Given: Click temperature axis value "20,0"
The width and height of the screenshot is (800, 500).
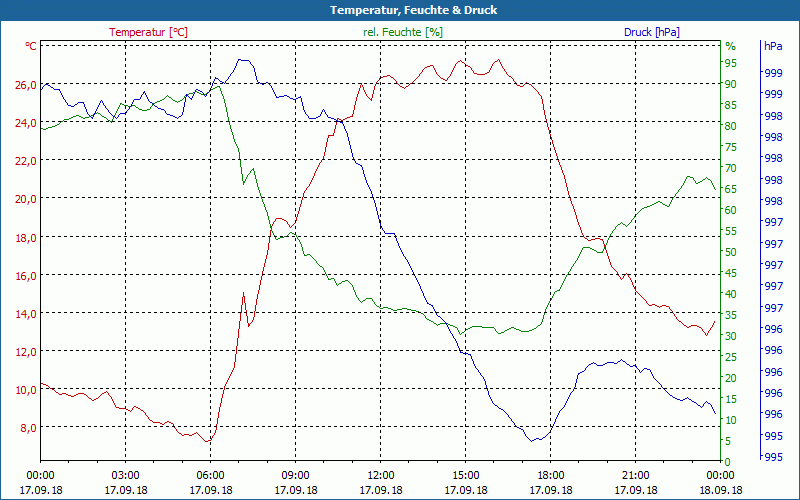Looking at the screenshot, I should click(26, 199).
